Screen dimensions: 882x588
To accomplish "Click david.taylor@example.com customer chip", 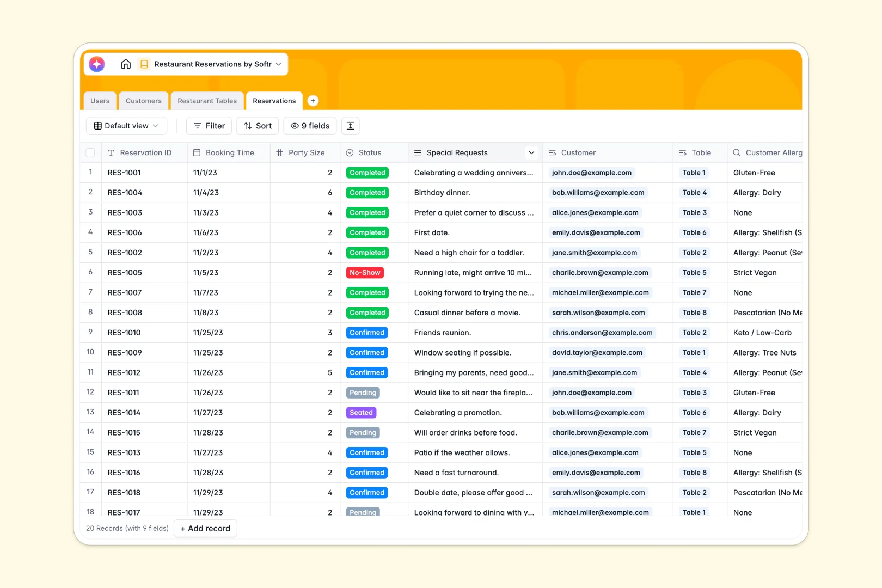I will coord(597,353).
